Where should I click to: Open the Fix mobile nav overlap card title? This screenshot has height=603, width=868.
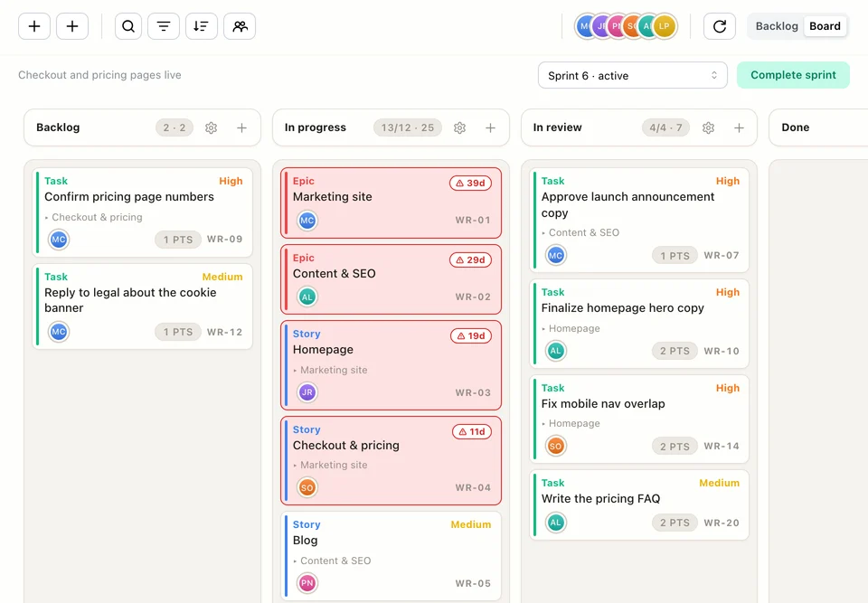point(603,404)
